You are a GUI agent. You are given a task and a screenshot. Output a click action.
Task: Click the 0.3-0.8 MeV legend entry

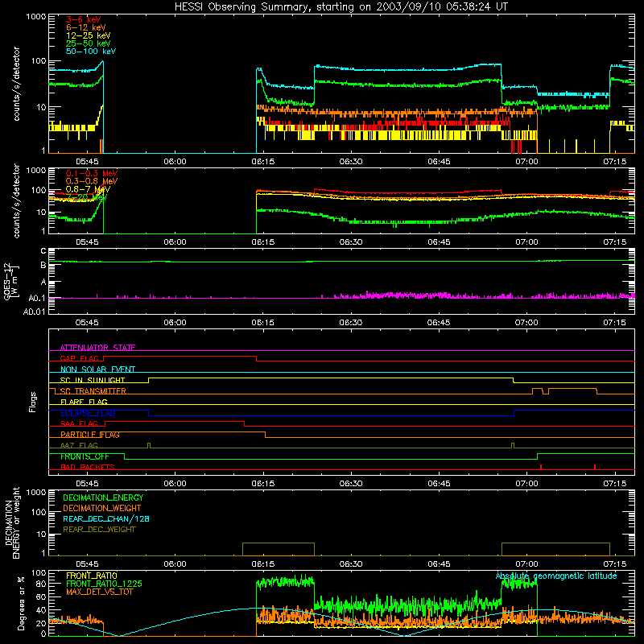pos(92,181)
